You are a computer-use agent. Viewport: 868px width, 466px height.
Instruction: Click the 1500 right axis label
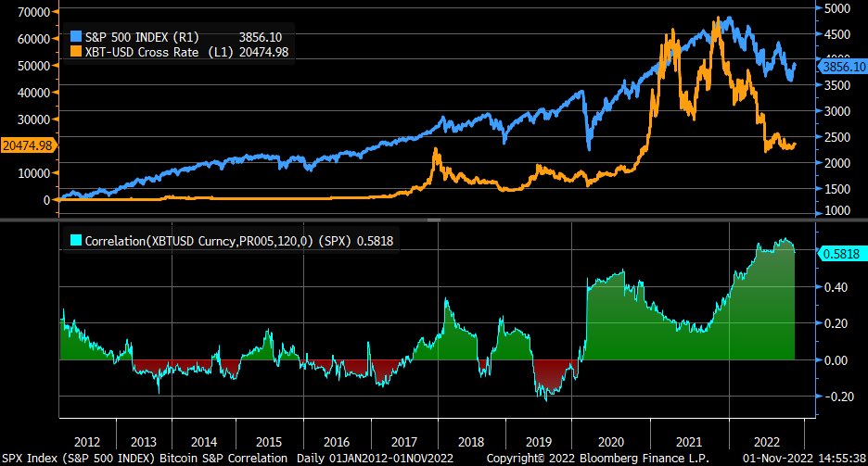click(837, 189)
